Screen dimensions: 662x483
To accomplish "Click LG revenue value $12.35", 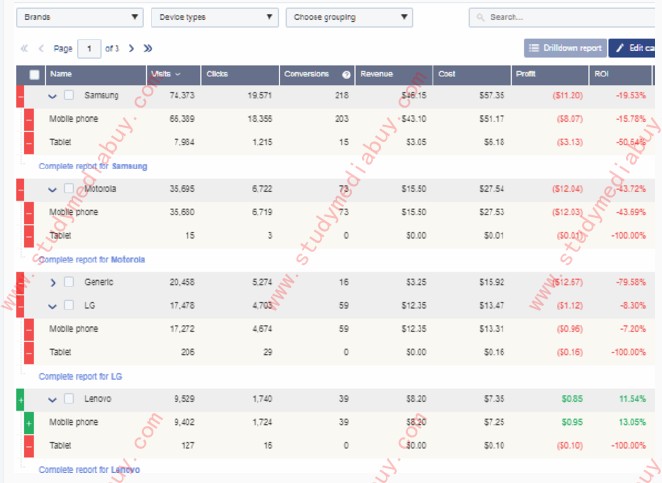I will pos(414,305).
